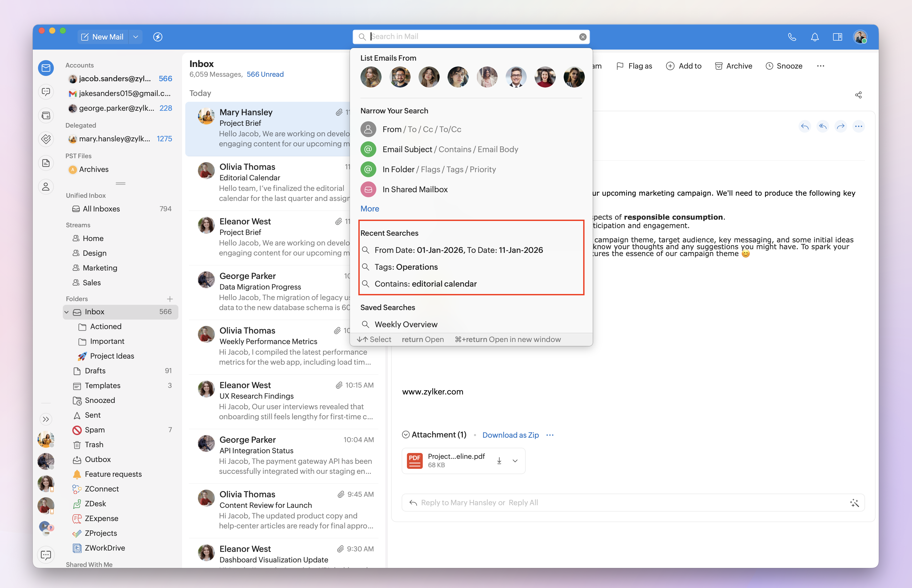
Task: Click the Reply All arrow icon
Action: tap(823, 126)
